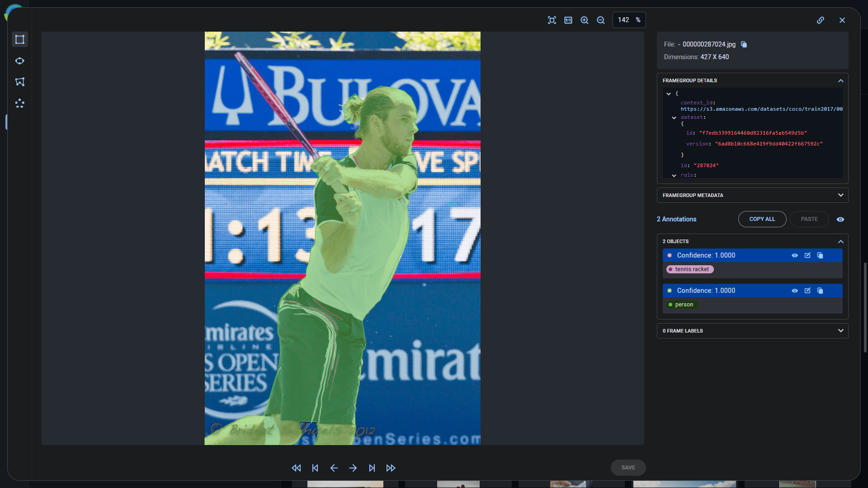Expand the Framegroup Metadata section
This screenshot has height=488, width=868.
coord(840,195)
